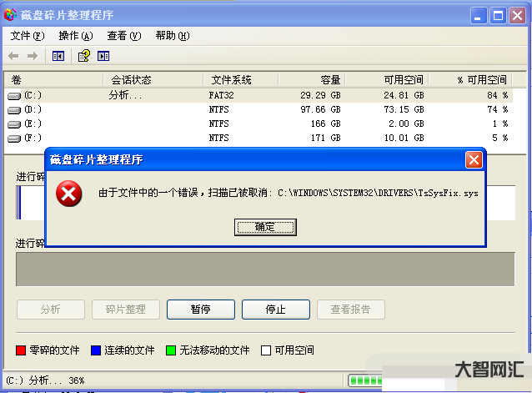The height and width of the screenshot is (393, 532).
Task: Click 确定 button in error dialog
Action: [265, 227]
